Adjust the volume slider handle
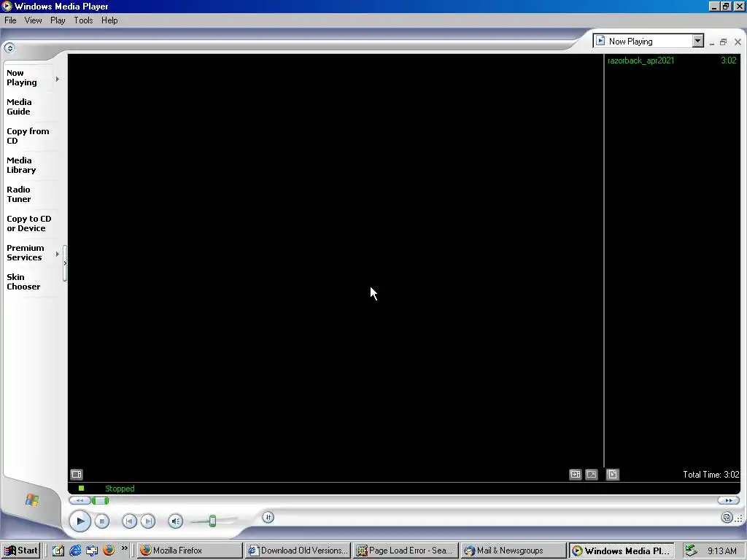747x560 pixels. pos(212,521)
